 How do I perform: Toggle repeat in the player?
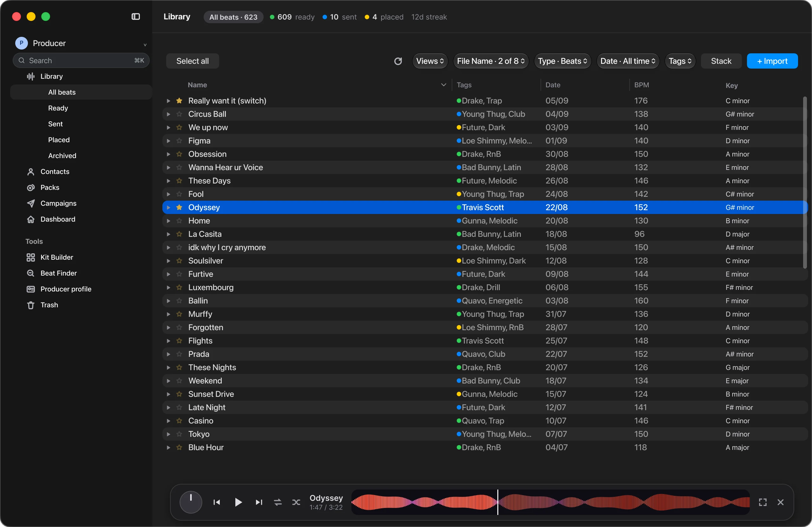(278, 502)
